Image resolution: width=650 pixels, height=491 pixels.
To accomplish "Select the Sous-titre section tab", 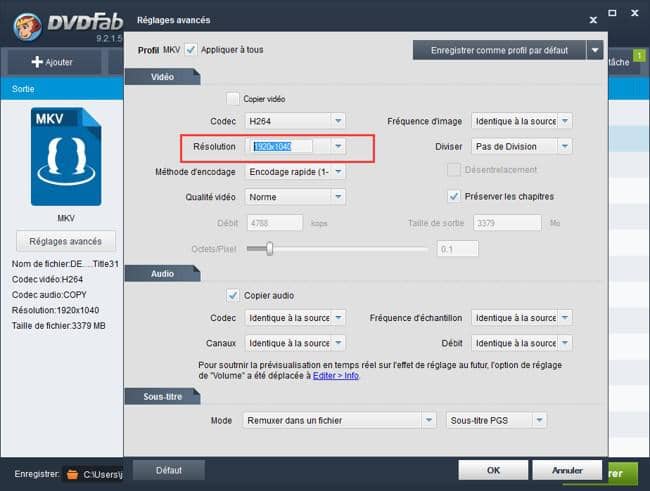I will (162, 396).
